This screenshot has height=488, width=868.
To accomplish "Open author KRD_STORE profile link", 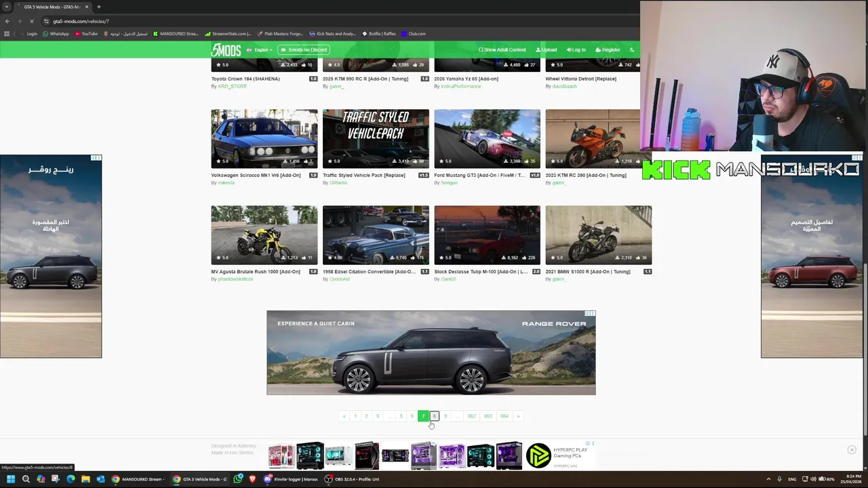I will (233, 86).
